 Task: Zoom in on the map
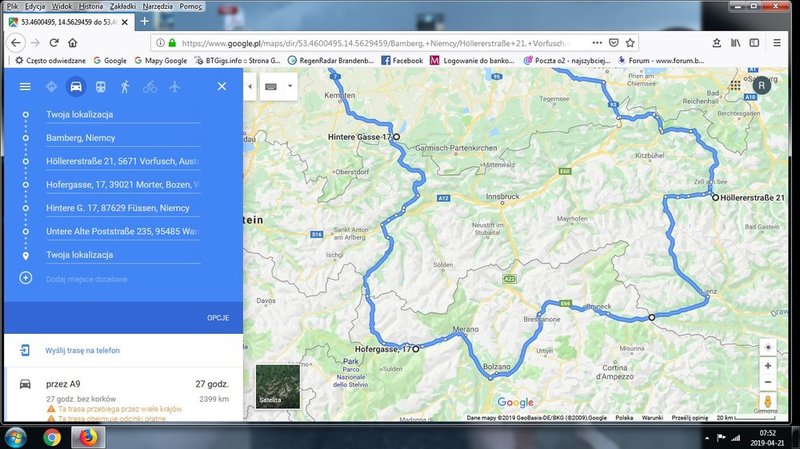click(767, 365)
